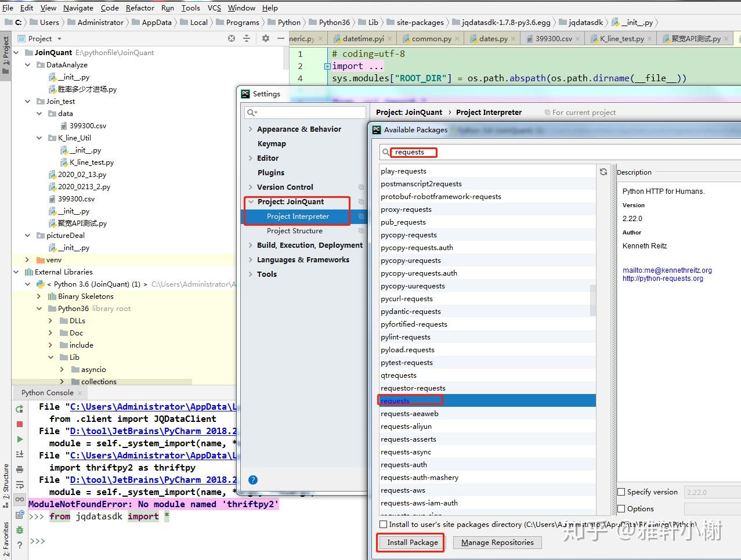This screenshot has width=741, height=560.
Task: Open project panel settings gear icon
Action: point(266,38)
